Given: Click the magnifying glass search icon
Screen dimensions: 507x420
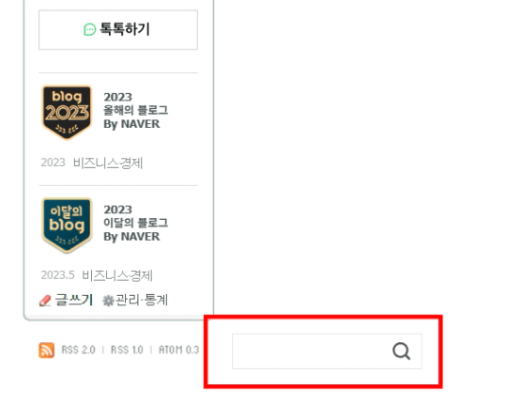Looking at the screenshot, I should pyautogui.click(x=401, y=351).
